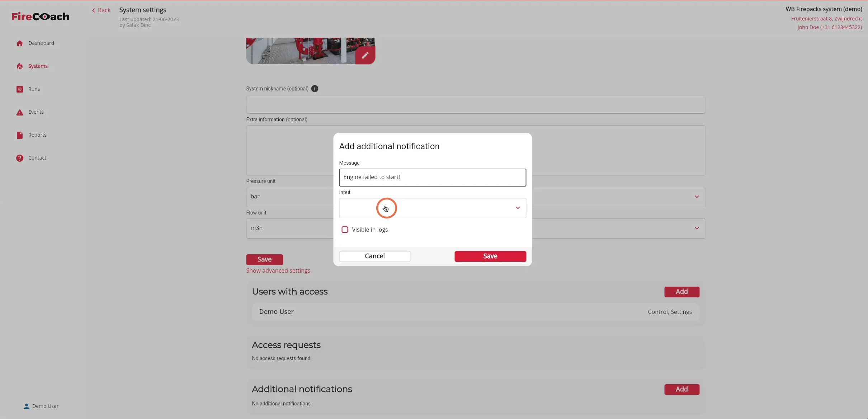Click the Dashboard home icon
The height and width of the screenshot is (419, 868).
point(20,43)
